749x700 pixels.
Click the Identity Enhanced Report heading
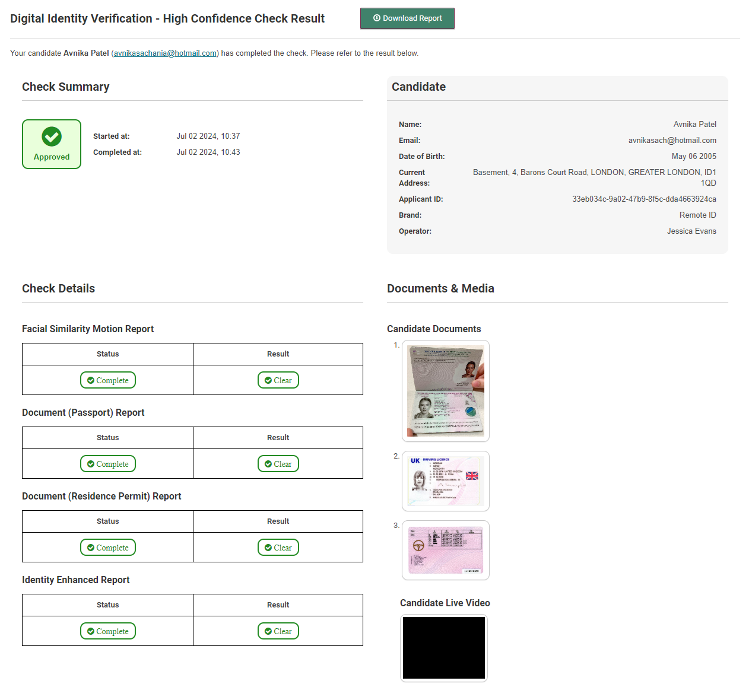pos(76,580)
